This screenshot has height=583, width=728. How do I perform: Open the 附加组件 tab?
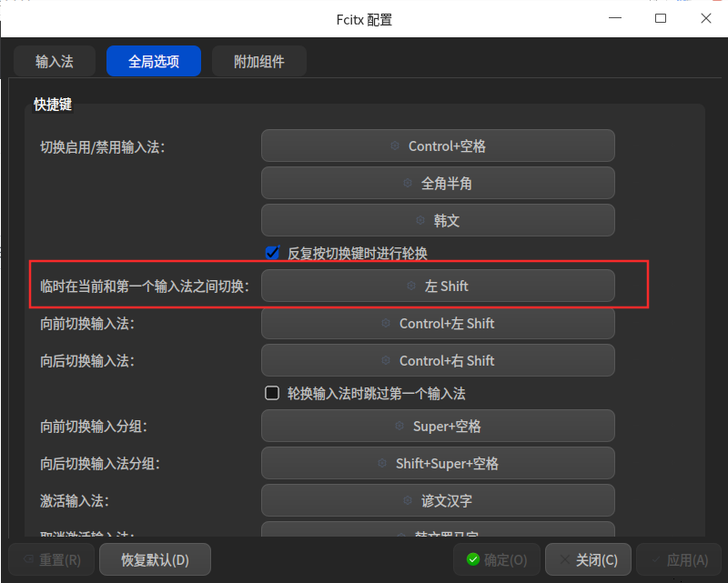point(259,61)
